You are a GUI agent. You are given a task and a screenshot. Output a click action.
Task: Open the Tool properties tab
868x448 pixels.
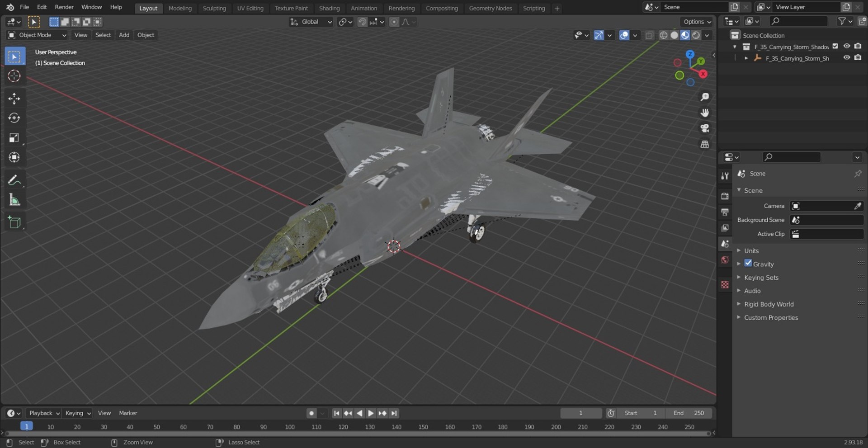[725, 176]
